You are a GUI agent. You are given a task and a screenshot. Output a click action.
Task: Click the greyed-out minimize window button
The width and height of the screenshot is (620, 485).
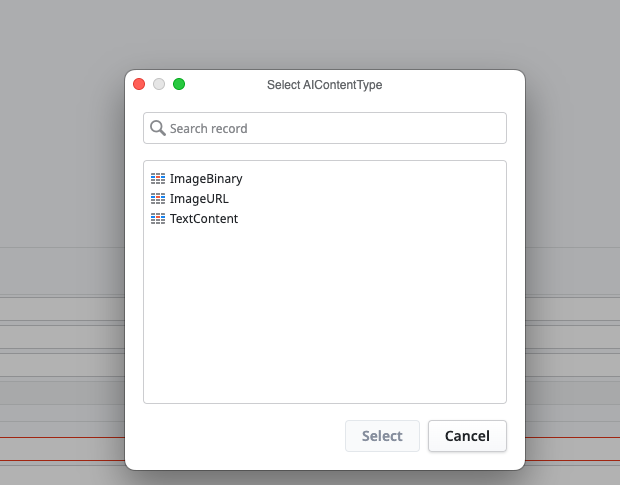pos(159,85)
